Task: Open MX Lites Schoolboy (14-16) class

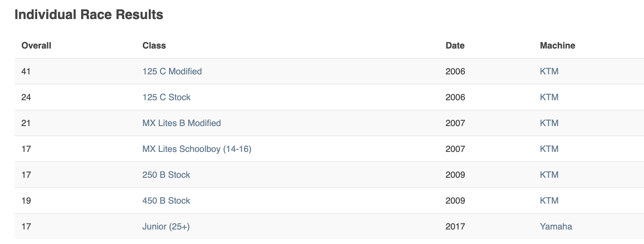Action: (x=197, y=149)
